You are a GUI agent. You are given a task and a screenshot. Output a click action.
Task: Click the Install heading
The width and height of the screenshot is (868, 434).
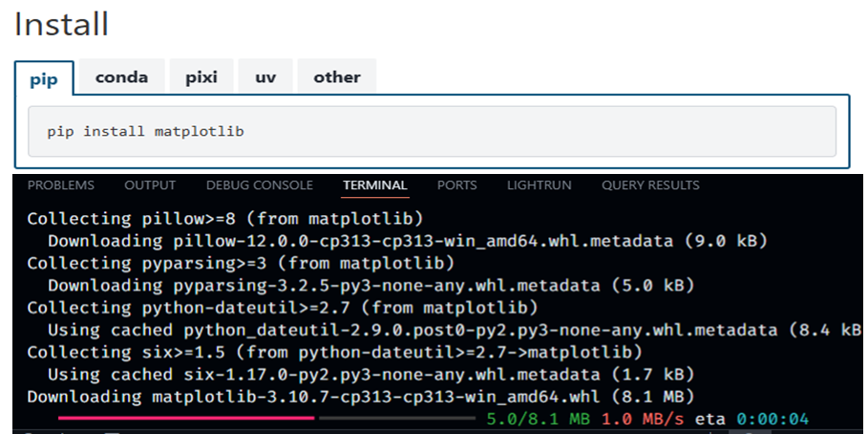[61, 25]
